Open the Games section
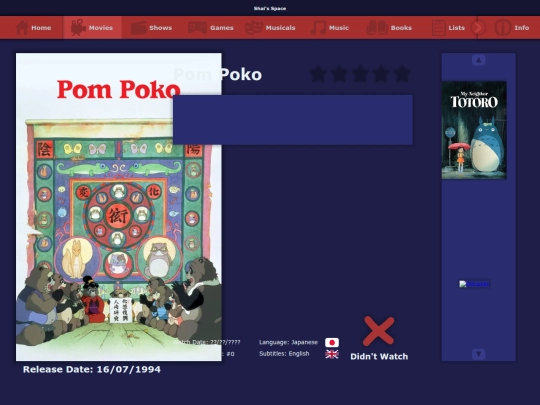Viewport: 540px width, 405px height. (x=210, y=28)
